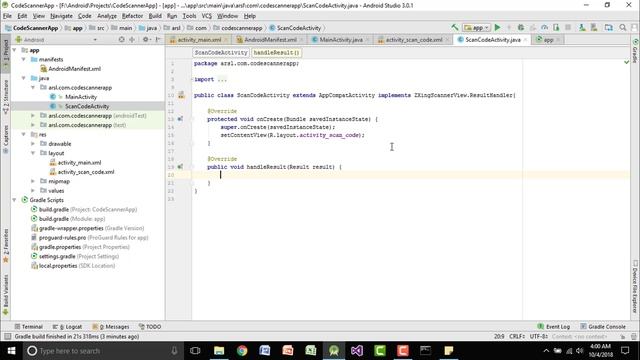Click the Make Project hammer icon
Viewport: 640px width, 360px height.
[x=455, y=27]
